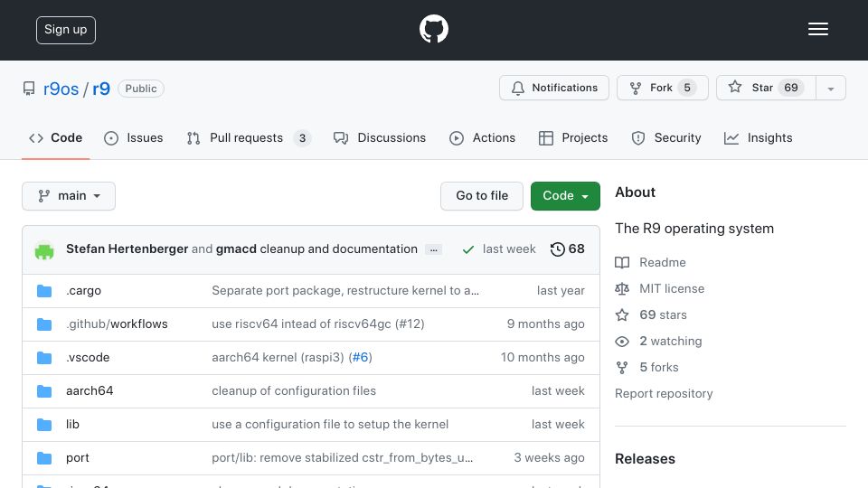
Task: Expand the main branch selector
Action: [x=69, y=196]
